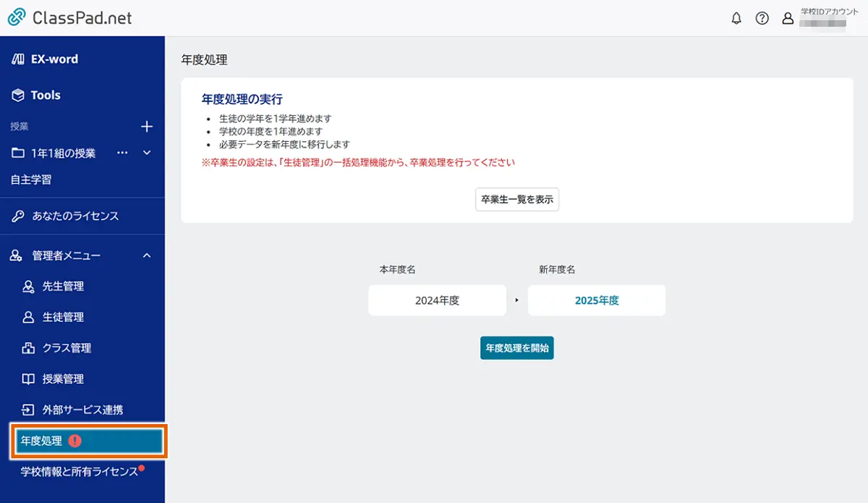
Task: Open the help question mark icon
Action: [762, 19]
